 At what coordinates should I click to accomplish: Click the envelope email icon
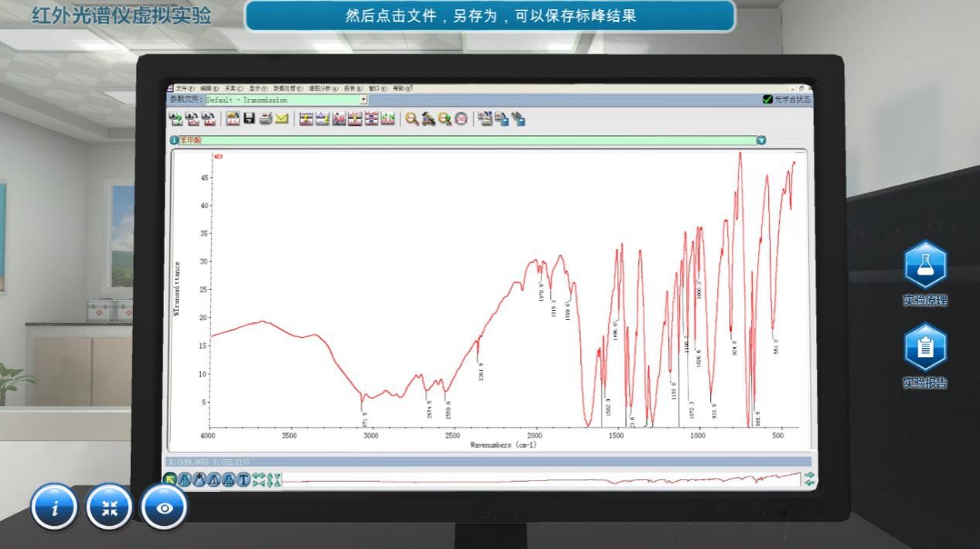coord(282,118)
